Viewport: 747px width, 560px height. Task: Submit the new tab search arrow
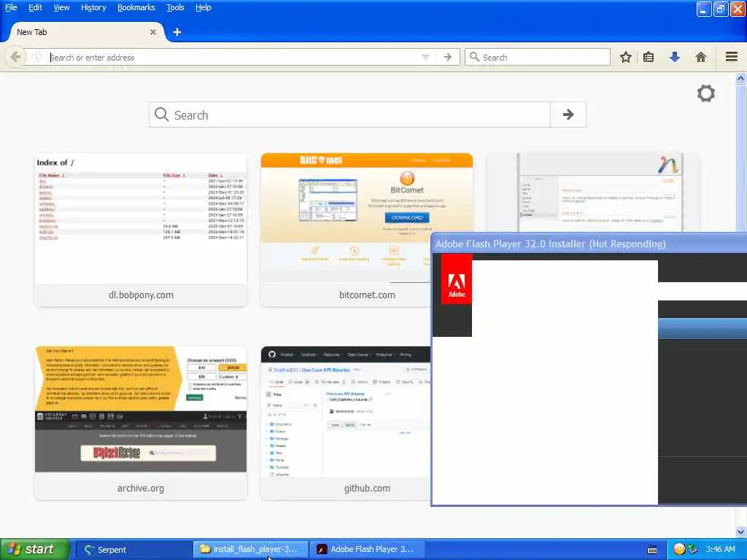coord(568,114)
